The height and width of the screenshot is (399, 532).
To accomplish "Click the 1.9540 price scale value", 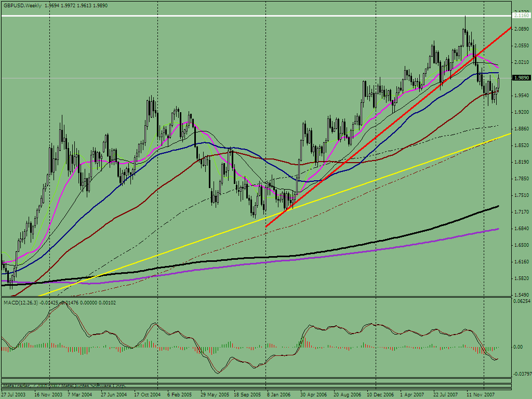I will [522, 96].
